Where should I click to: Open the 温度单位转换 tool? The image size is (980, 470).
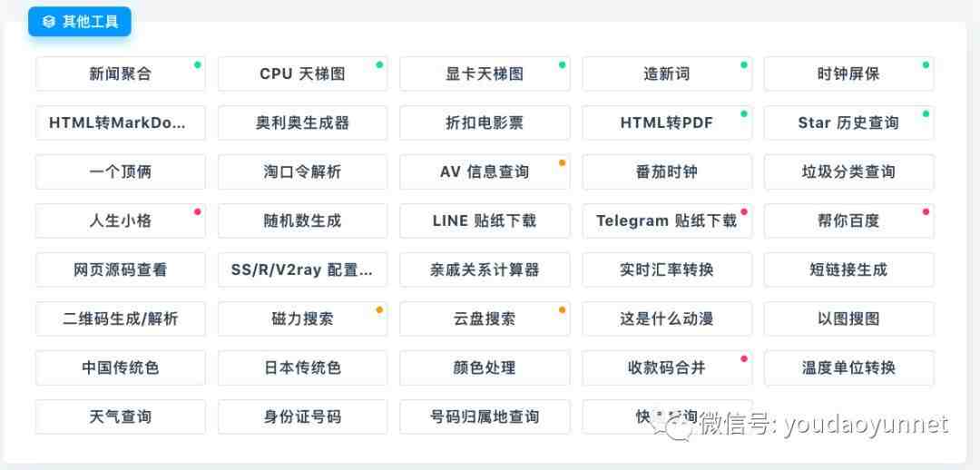tap(848, 367)
